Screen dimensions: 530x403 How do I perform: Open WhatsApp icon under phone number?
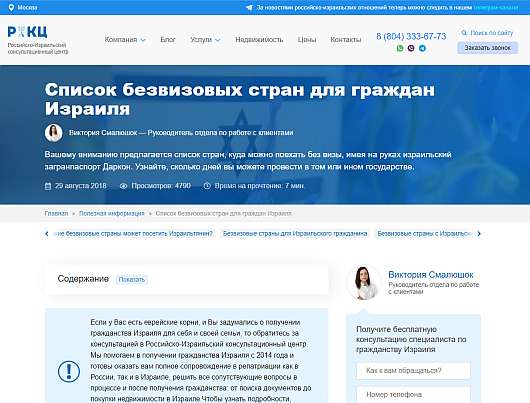coord(400,48)
